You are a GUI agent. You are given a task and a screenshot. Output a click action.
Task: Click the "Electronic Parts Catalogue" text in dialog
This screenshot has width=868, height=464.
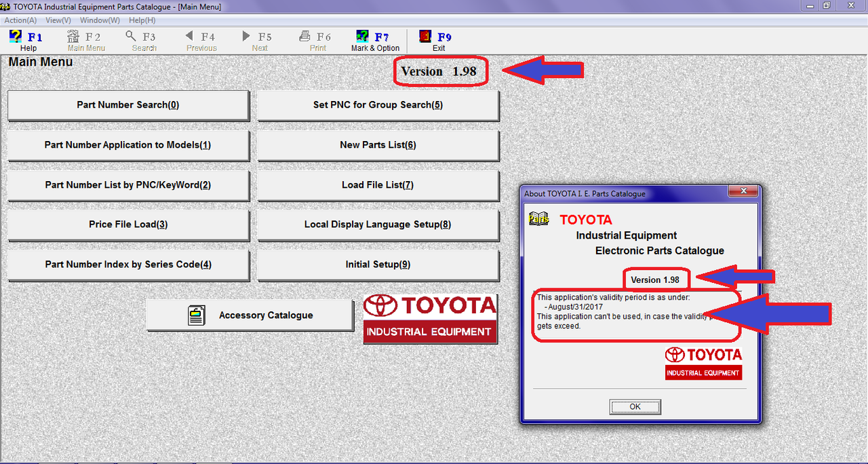pos(660,251)
